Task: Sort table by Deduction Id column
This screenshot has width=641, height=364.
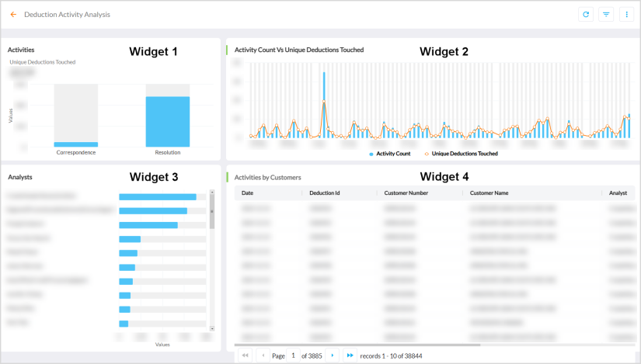Action: (324, 192)
